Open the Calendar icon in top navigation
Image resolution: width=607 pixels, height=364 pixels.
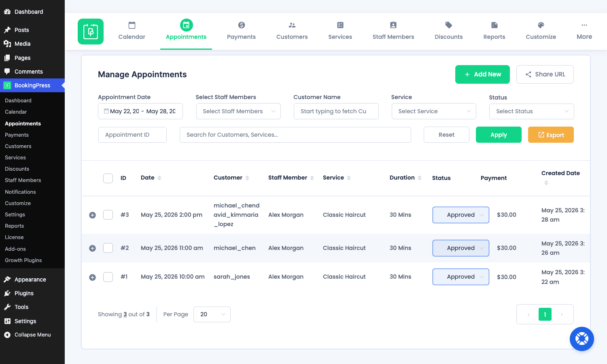point(132,25)
